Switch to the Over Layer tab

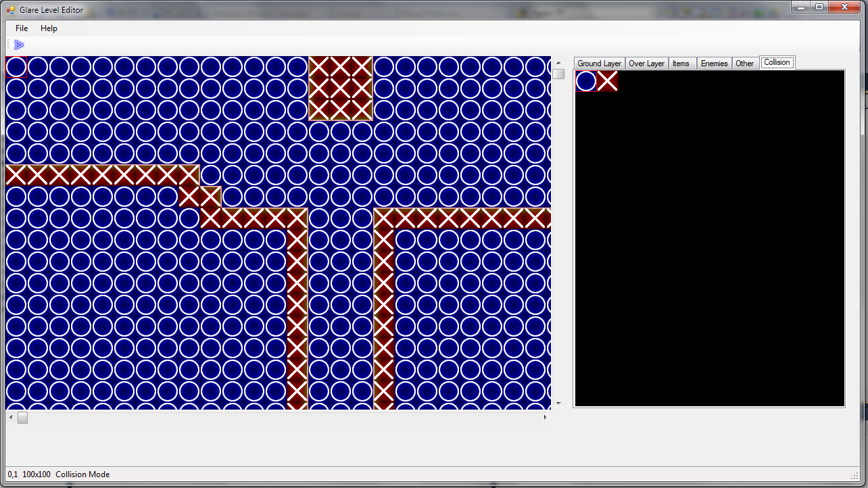[646, 64]
